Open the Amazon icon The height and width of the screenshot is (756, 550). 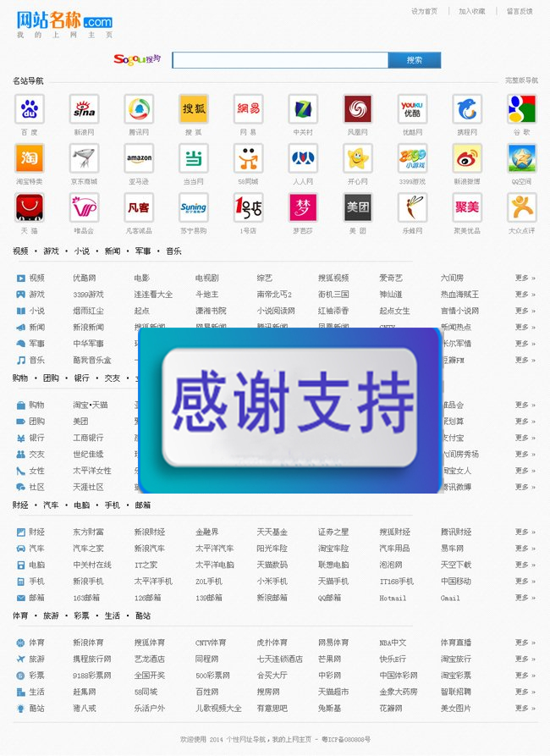click(x=139, y=158)
